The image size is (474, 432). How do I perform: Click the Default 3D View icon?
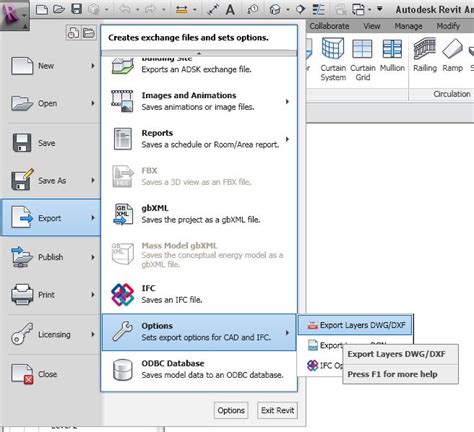click(275, 10)
